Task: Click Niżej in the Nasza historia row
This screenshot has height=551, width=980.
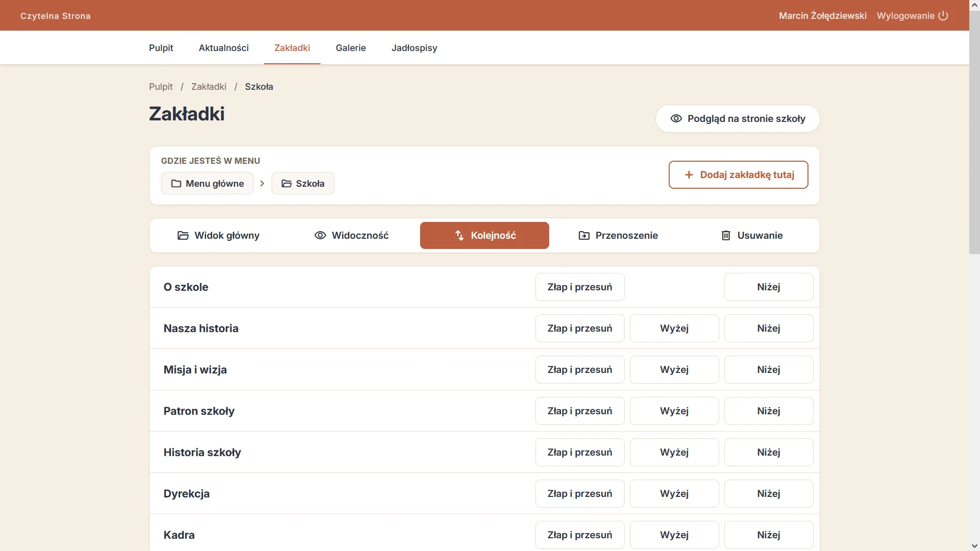Action: click(769, 328)
